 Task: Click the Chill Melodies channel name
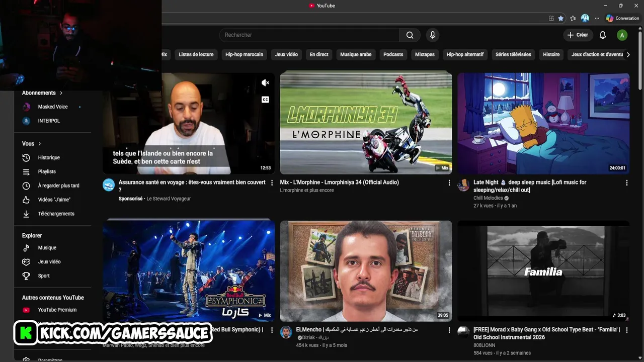tap(488, 198)
